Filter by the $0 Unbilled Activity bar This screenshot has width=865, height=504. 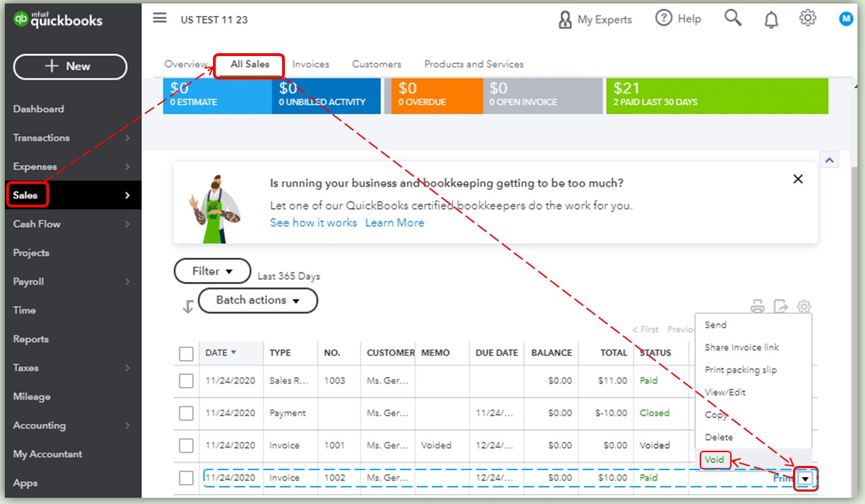pyautogui.click(x=326, y=96)
